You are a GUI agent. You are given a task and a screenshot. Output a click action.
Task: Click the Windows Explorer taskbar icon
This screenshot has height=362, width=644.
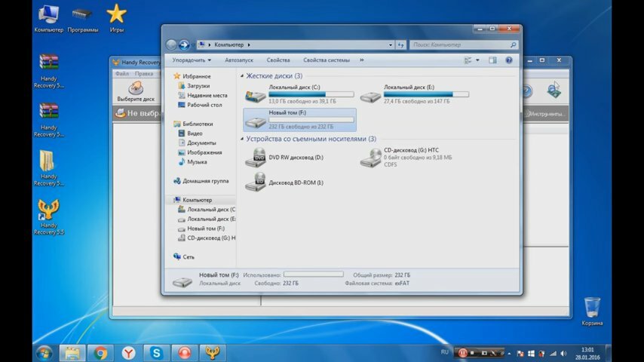click(x=72, y=352)
